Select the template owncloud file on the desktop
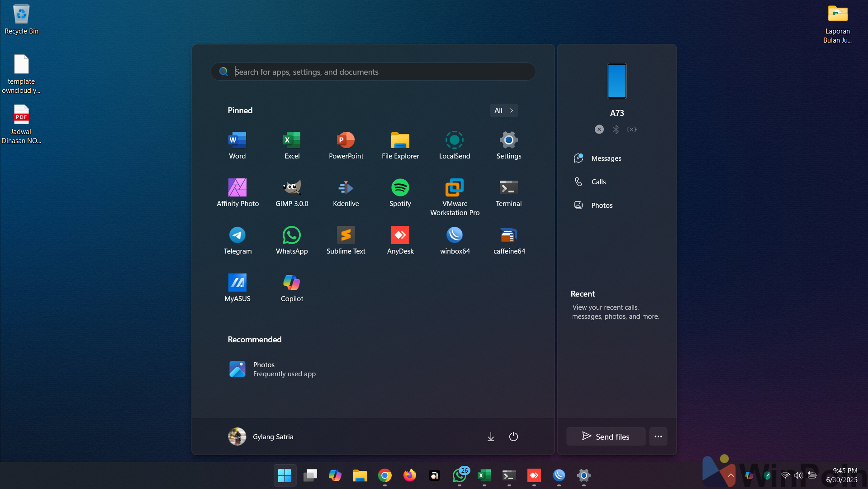The height and width of the screenshot is (489, 868). pyautogui.click(x=21, y=74)
